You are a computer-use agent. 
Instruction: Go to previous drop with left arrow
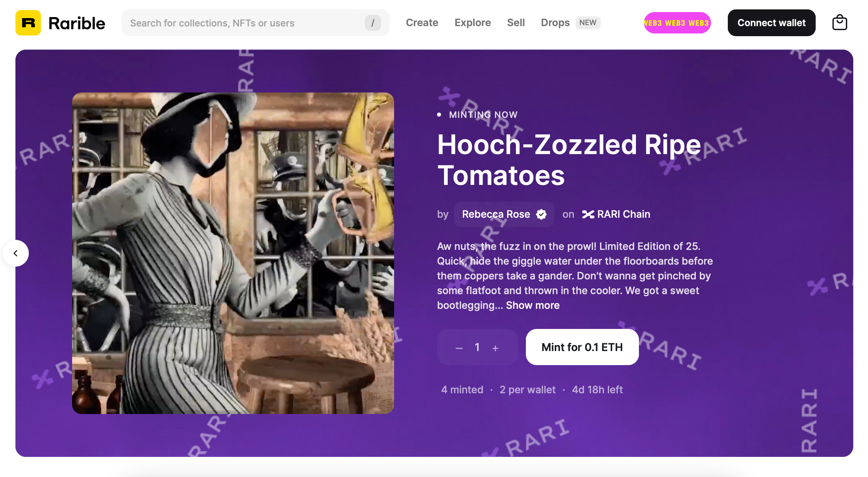(15, 253)
